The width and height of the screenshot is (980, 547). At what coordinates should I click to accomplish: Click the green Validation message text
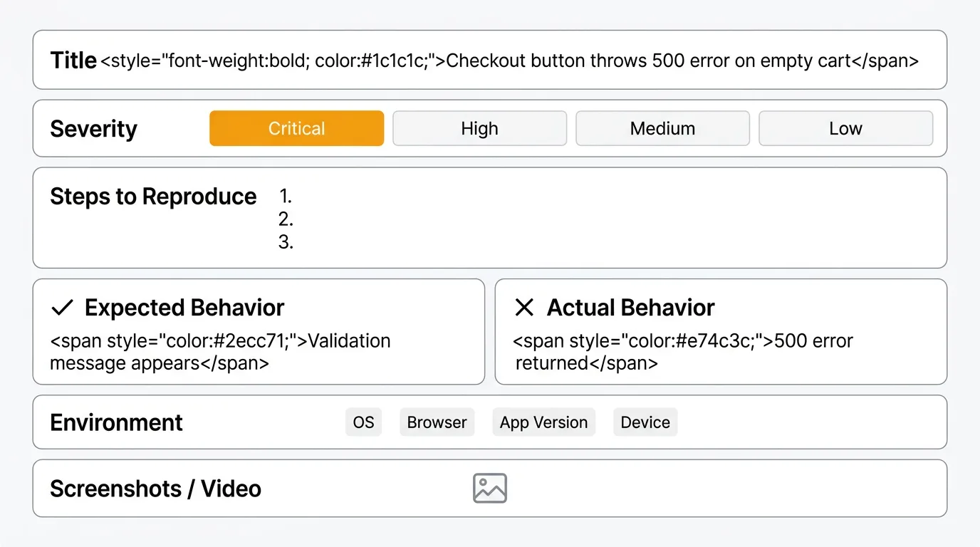tap(221, 352)
